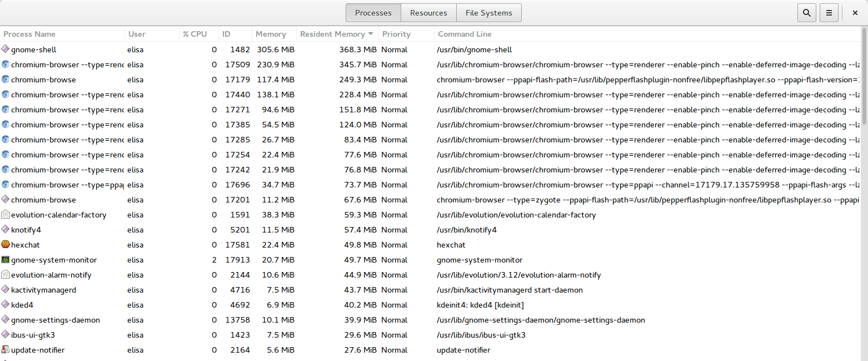Screen dimensions: 868x361
Task: Click the hexchat application icon
Action: [x=6, y=245]
